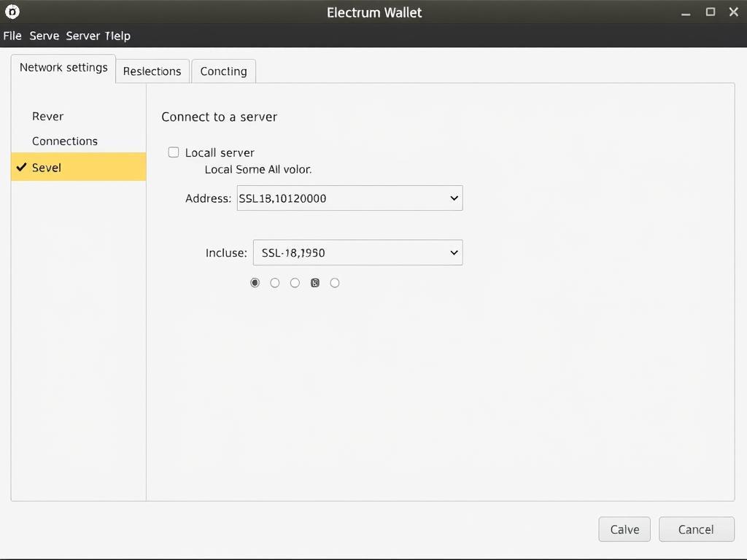Click the Electrum logo icon in title bar
Viewport: 747px width, 560px height.
pyautogui.click(x=12, y=12)
